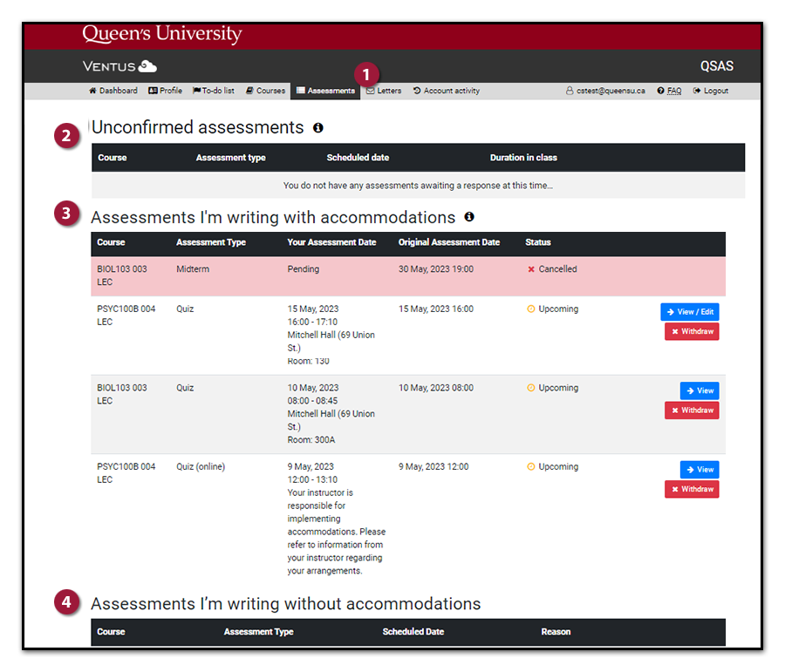Click the red number 4 callout marker

(x=66, y=602)
